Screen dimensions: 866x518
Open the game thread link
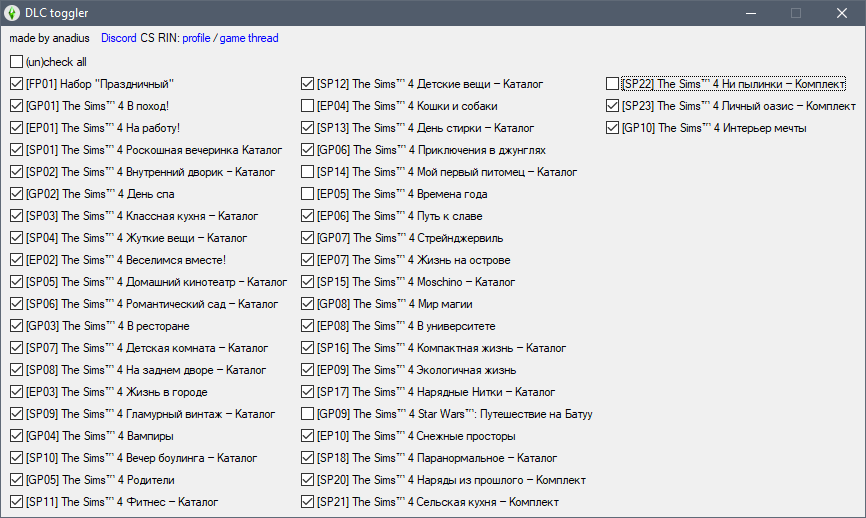coord(249,38)
